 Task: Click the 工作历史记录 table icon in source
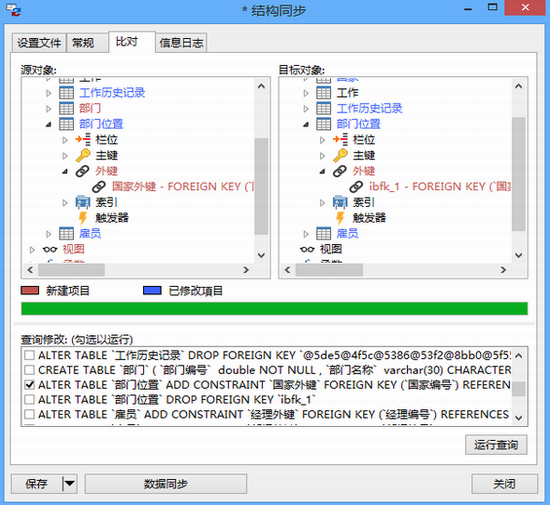(66, 93)
